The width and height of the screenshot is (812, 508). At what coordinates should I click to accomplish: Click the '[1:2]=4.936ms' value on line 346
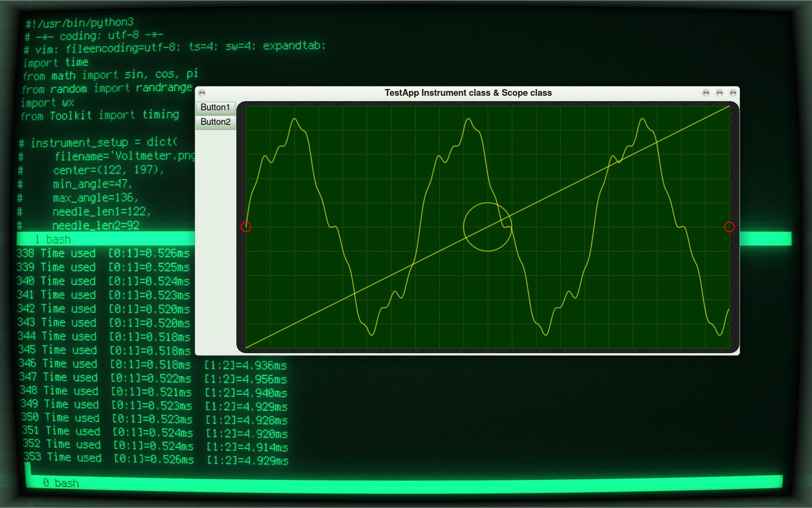[x=246, y=365]
